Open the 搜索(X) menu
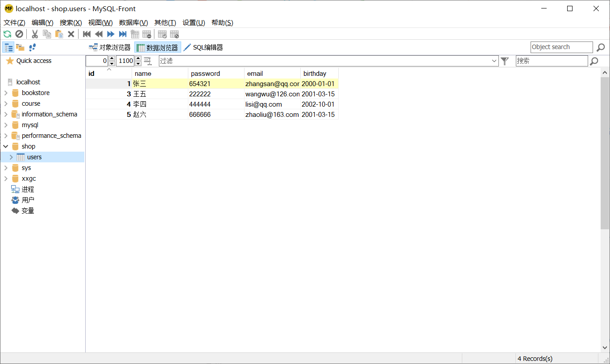 (71, 23)
